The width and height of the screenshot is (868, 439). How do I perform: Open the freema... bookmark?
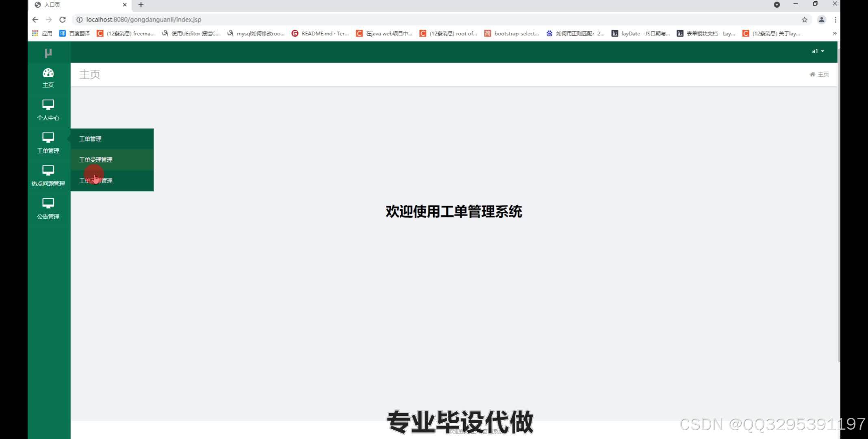click(126, 33)
